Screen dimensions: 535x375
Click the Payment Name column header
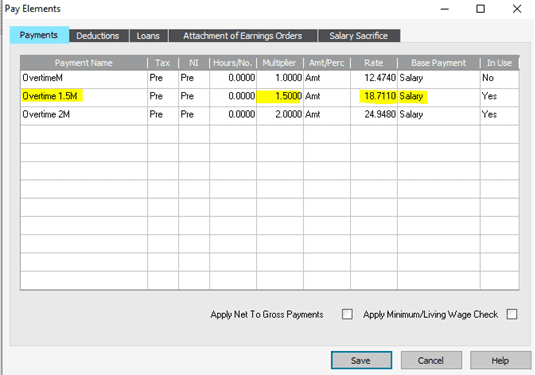tap(84, 63)
